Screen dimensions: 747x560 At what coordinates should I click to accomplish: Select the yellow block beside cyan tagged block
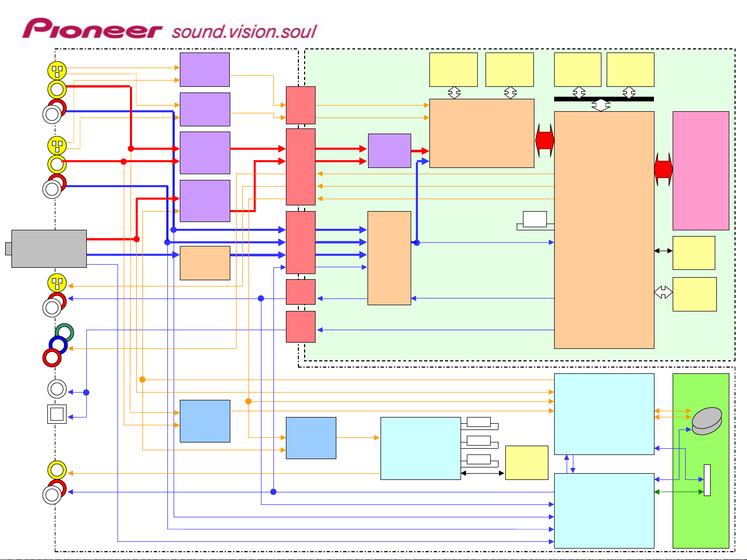click(527, 463)
